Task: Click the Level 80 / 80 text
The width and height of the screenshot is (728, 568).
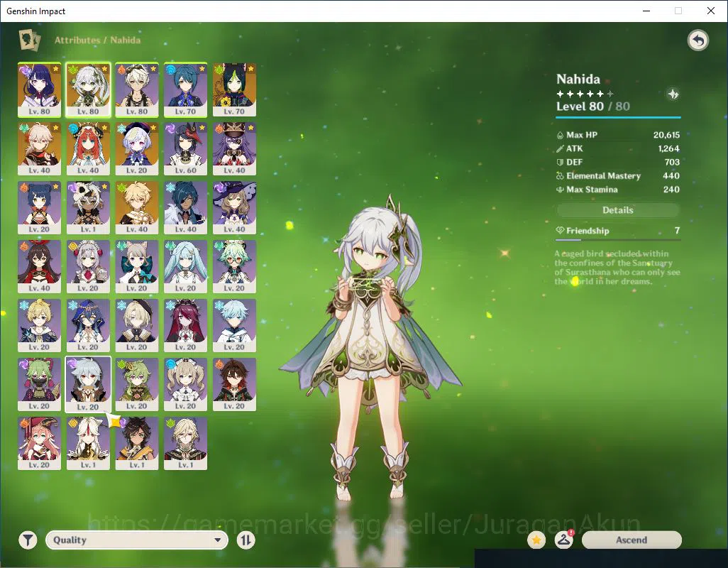Action: click(x=593, y=106)
